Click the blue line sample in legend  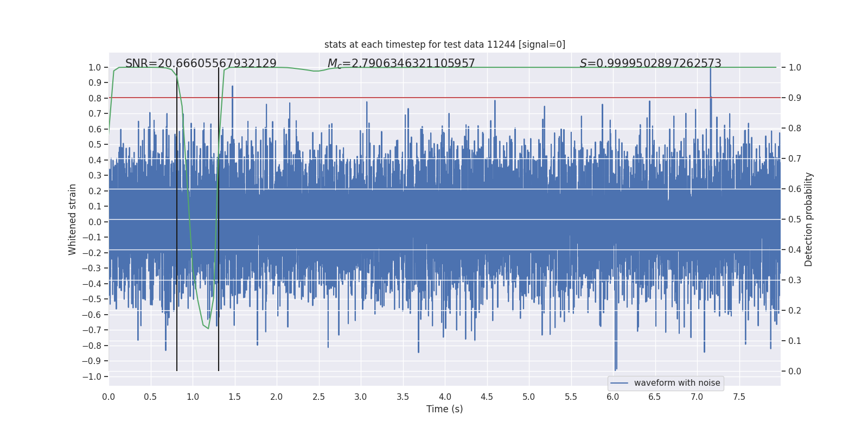(619, 383)
